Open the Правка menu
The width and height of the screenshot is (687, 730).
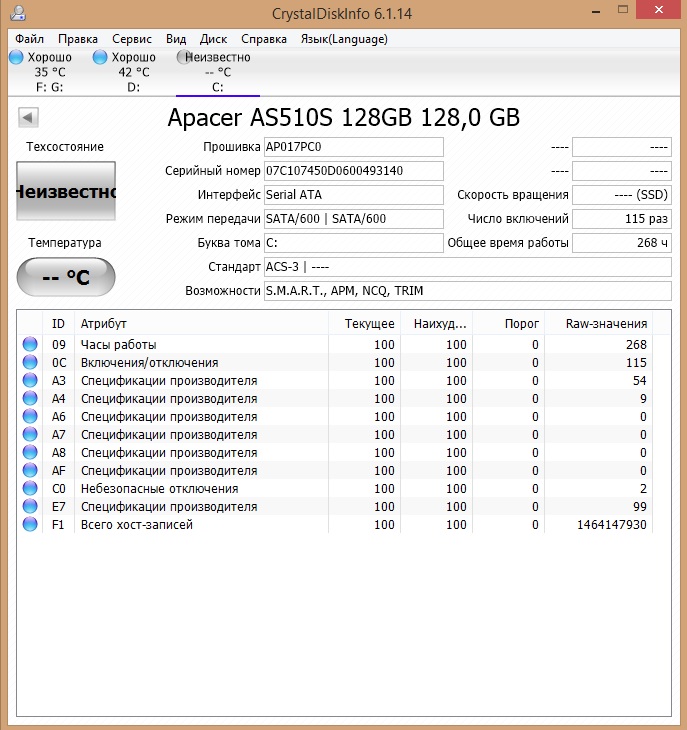click(78, 39)
